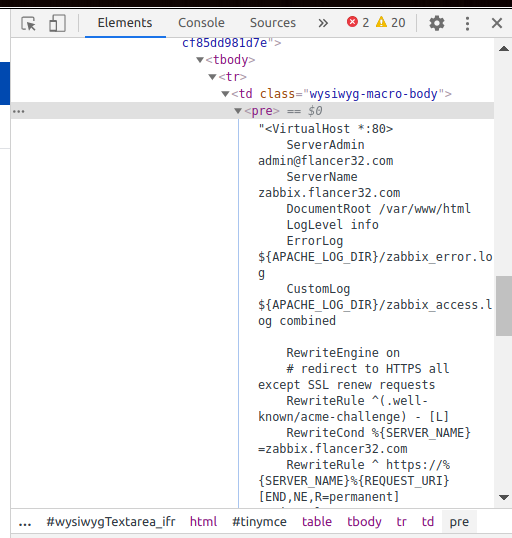Click the scroll up arrow

(x=504, y=48)
